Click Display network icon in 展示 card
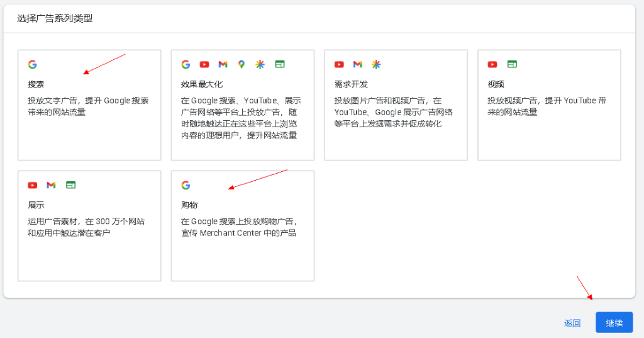644x338 pixels. (x=70, y=185)
